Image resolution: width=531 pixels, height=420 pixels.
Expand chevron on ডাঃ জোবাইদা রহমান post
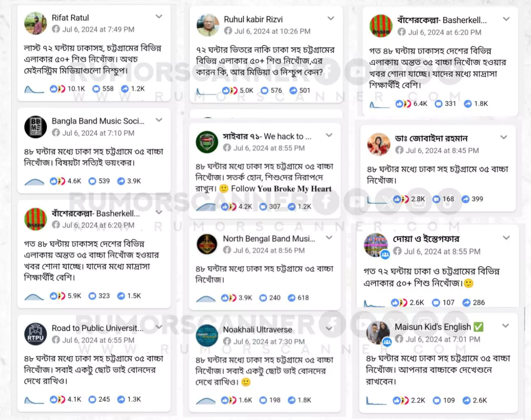point(504,137)
